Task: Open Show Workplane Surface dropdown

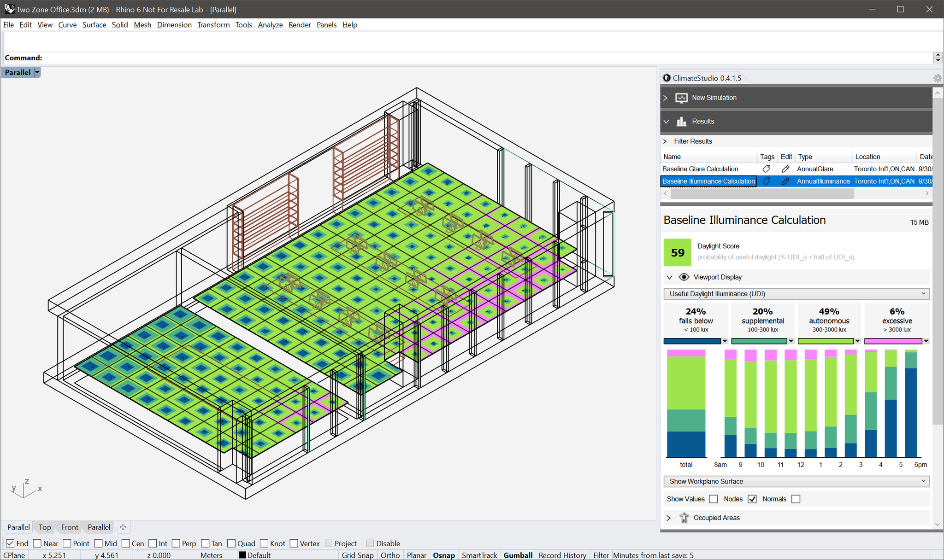Action: point(796,482)
